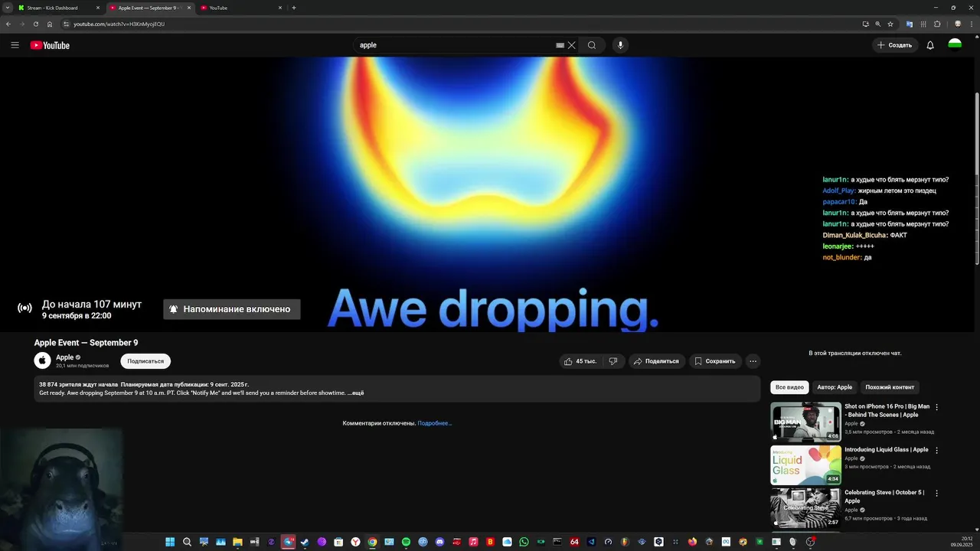This screenshot has height=551, width=980.
Task: Open browser extensions puzzle icon
Action: point(937,24)
